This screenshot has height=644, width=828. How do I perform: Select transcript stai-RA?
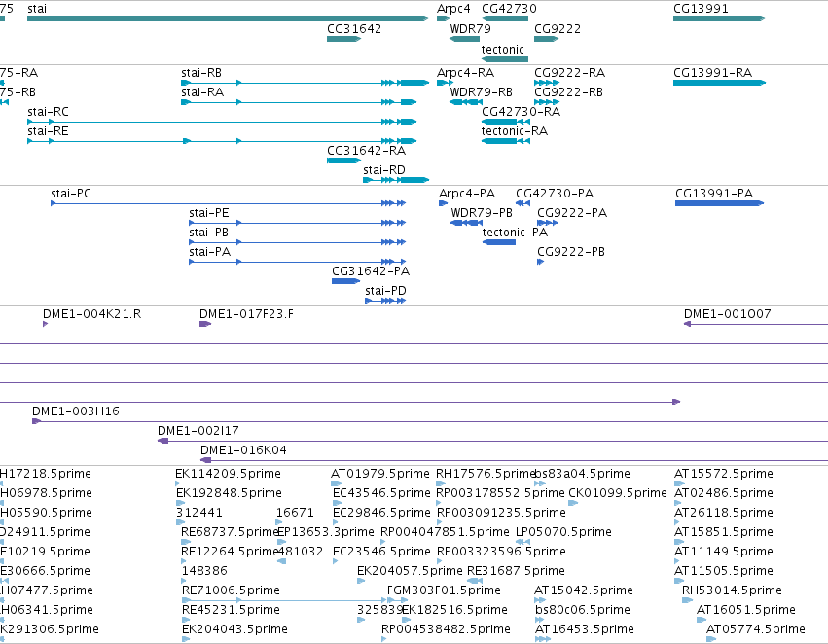(299, 102)
